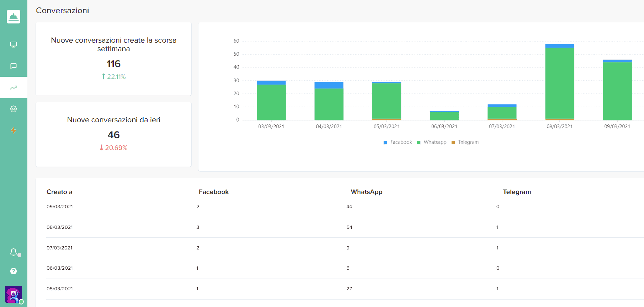Click WhatsApp value 44 in table

click(x=349, y=206)
